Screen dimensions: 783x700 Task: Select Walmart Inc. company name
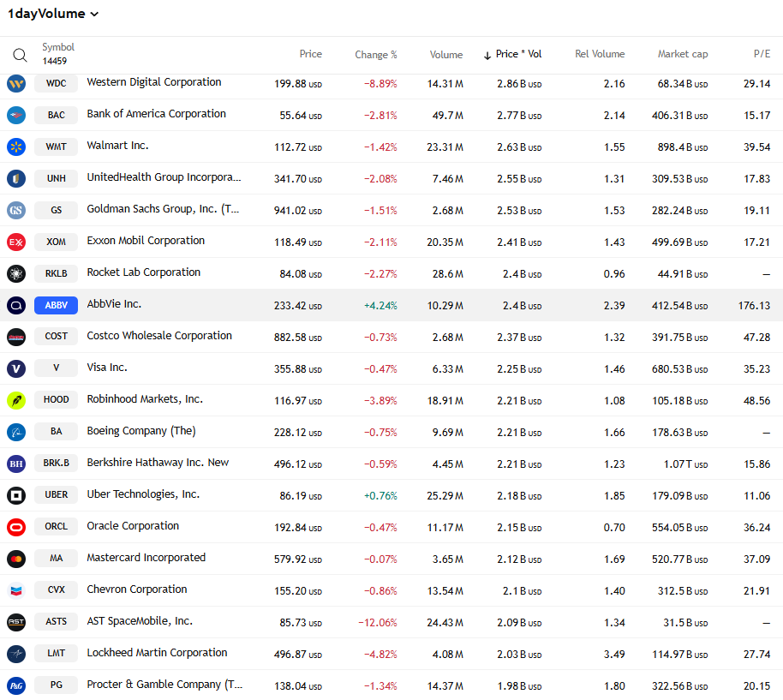click(117, 146)
